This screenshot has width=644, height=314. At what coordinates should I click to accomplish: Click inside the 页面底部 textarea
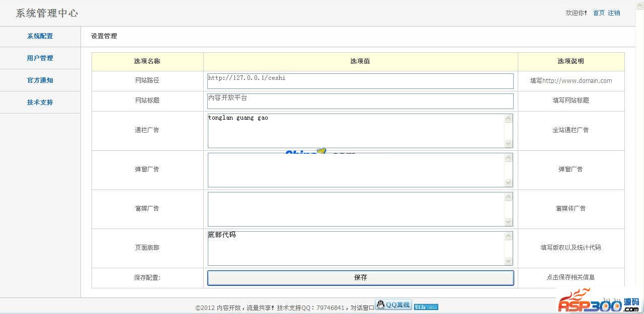point(356,248)
